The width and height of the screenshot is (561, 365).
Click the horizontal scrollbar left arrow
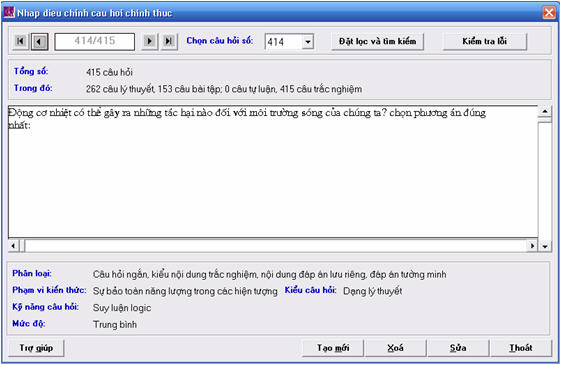pos(13,246)
